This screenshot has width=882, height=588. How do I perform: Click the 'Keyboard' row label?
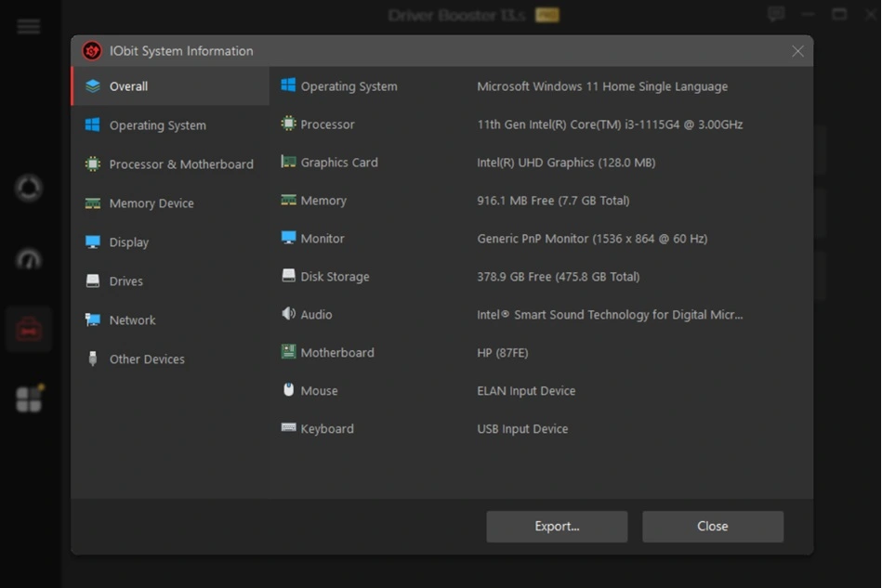tap(327, 429)
